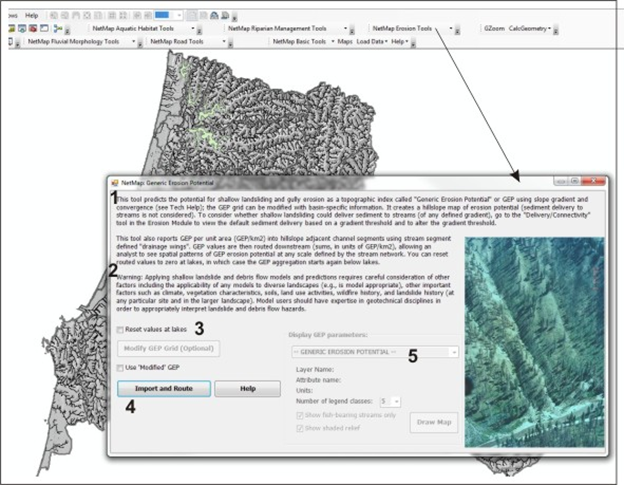This screenshot has height=485, width=624.
Task: Click the Import and Route button
Action: pyautogui.click(x=163, y=389)
